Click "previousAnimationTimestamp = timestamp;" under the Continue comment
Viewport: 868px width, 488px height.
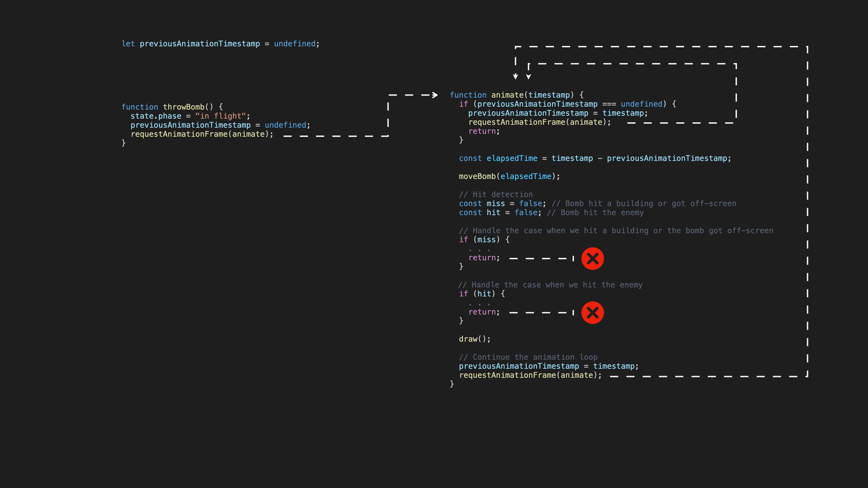549,367
